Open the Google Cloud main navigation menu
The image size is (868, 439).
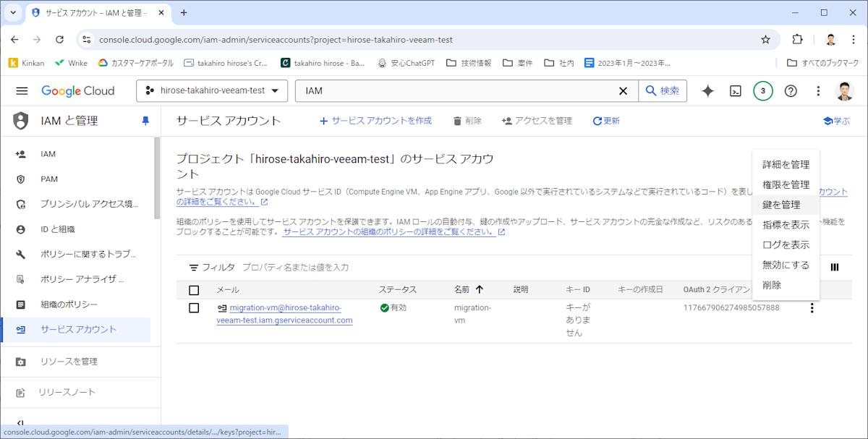22,91
